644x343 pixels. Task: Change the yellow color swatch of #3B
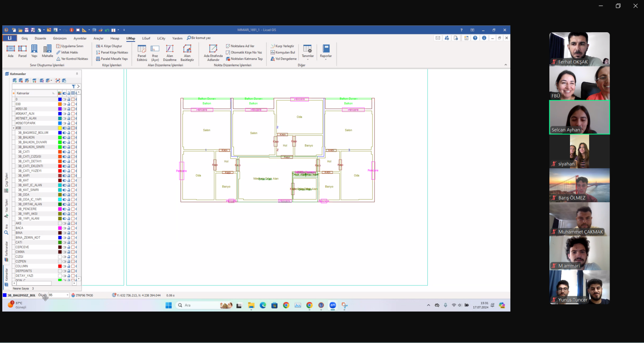[60, 128]
